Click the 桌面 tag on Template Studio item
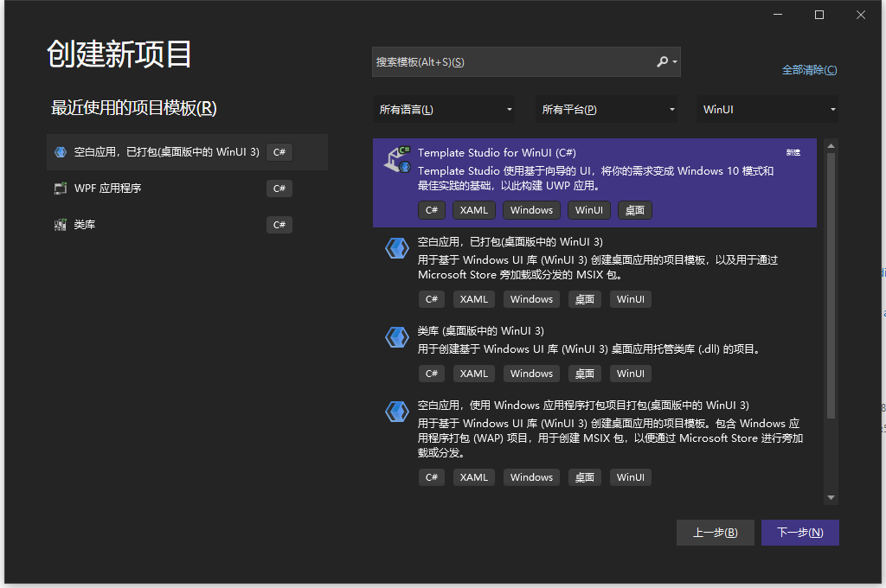886x588 pixels. [x=634, y=210]
